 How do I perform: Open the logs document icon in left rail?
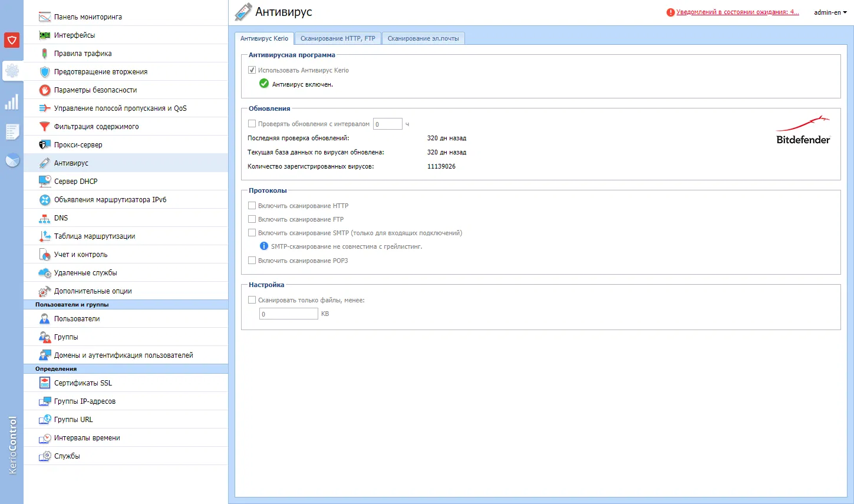click(x=12, y=131)
